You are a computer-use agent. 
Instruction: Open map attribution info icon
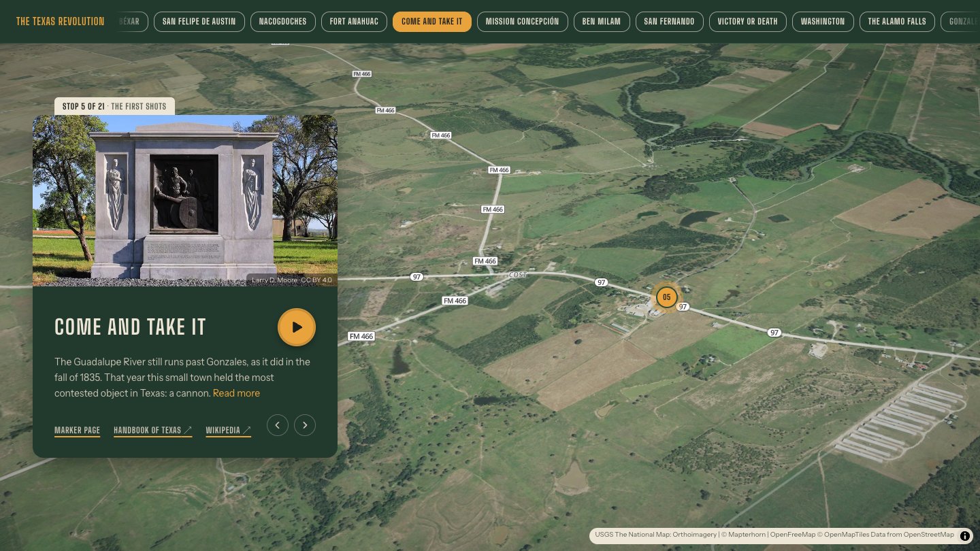pyautogui.click(x=965, y=535)
